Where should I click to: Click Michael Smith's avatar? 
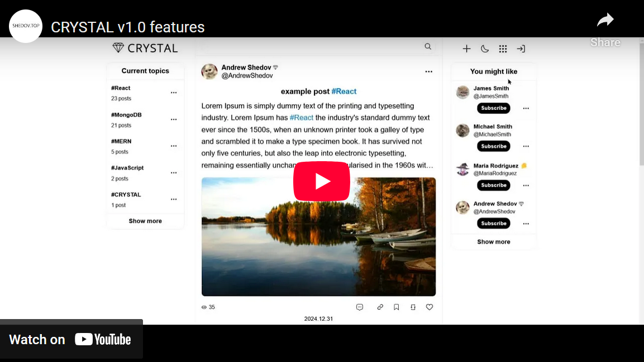click(x=463, y=131)
